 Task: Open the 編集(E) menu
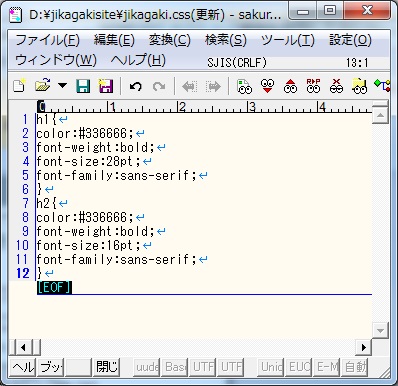click(114, 40)
